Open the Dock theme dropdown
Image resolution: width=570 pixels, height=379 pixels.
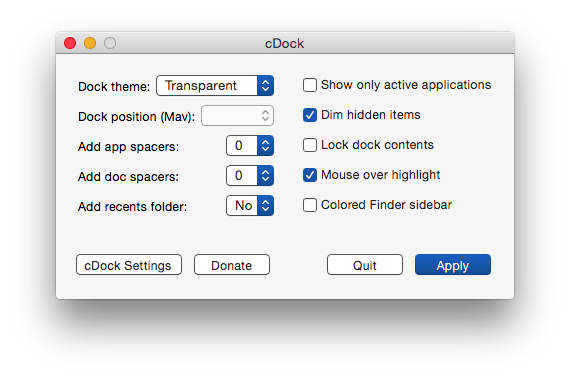(x=215, y=86)
